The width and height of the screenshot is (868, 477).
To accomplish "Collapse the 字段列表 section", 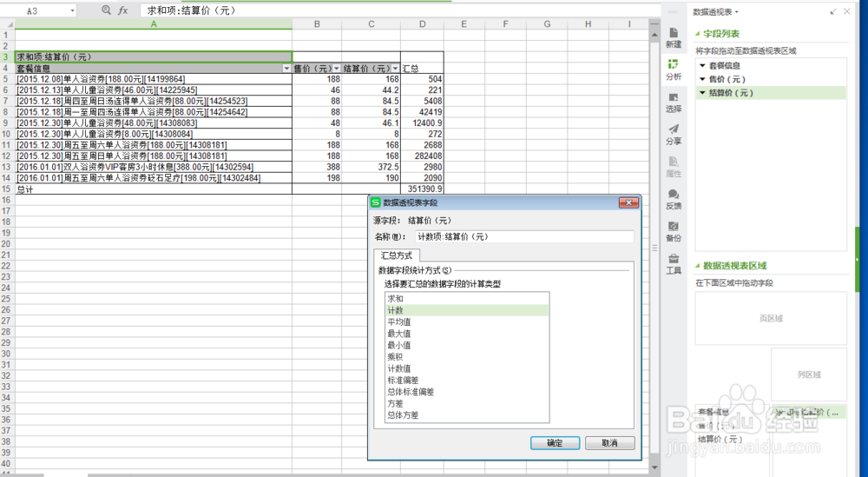I will [698, 34].
